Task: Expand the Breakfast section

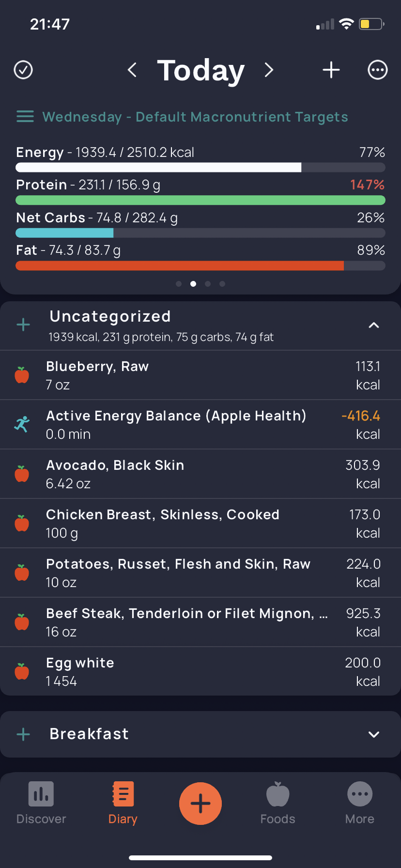Action: (373, 734)
